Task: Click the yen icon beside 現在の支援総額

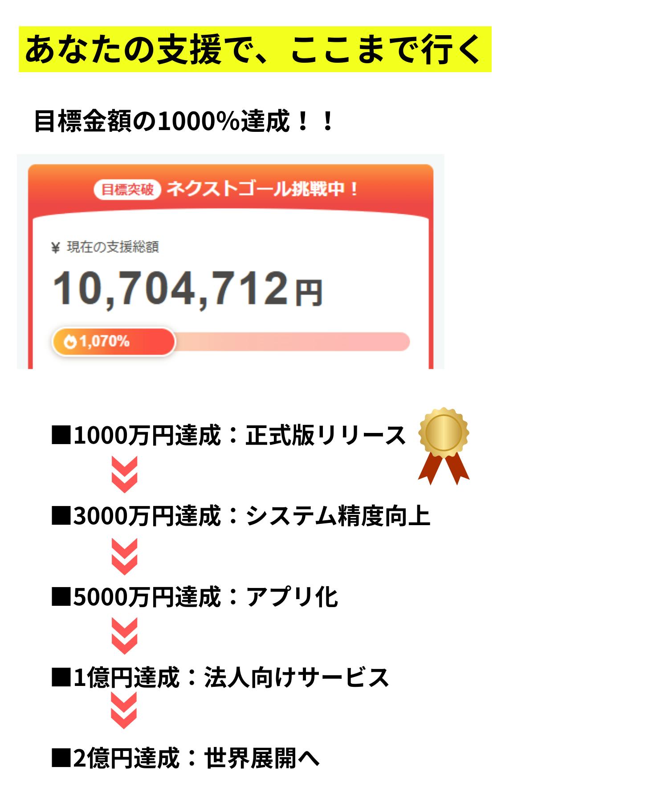Action: pyautogui.click(x=56, y=248)
